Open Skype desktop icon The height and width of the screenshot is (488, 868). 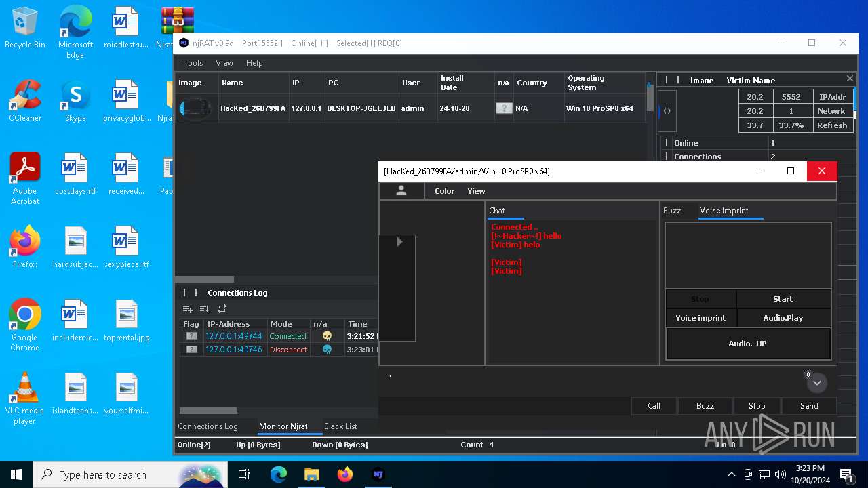pos(75,101)
